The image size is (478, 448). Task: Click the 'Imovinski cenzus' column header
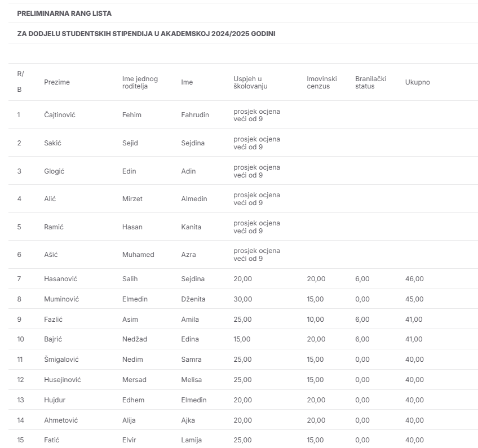321,82
